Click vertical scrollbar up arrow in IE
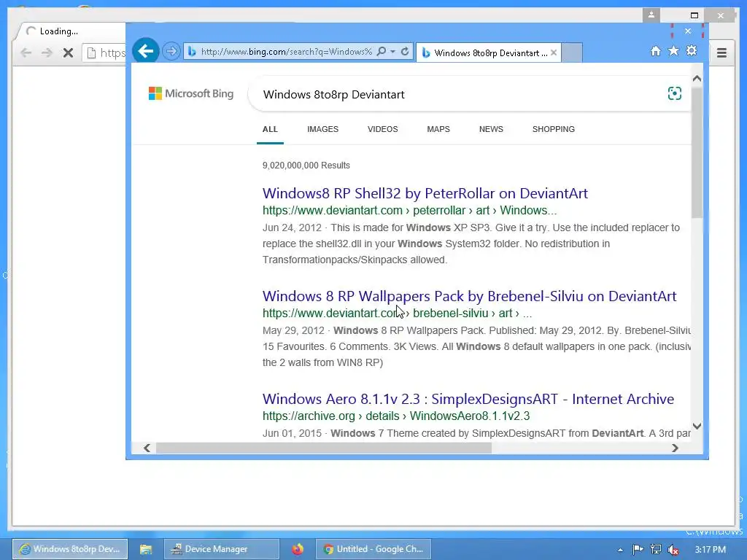The image size is (747, 560). pos(697,79)
